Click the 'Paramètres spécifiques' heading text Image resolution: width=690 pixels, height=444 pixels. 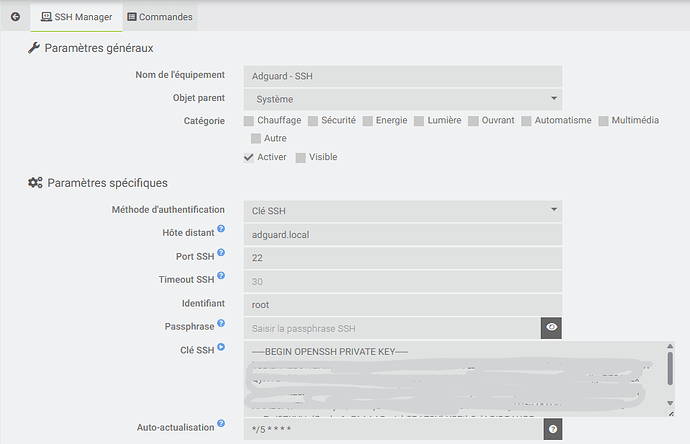click(107, 183)
